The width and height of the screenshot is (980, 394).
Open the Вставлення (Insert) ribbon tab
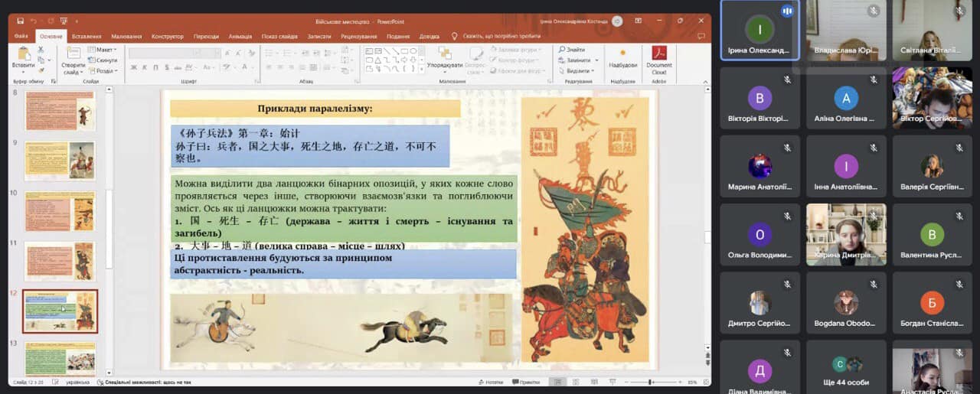(87, 36)
